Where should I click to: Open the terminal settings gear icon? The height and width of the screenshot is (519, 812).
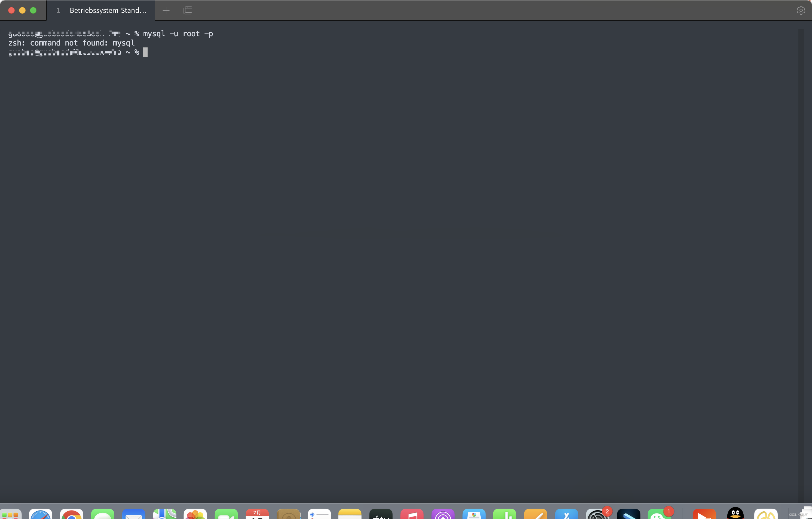801,10
